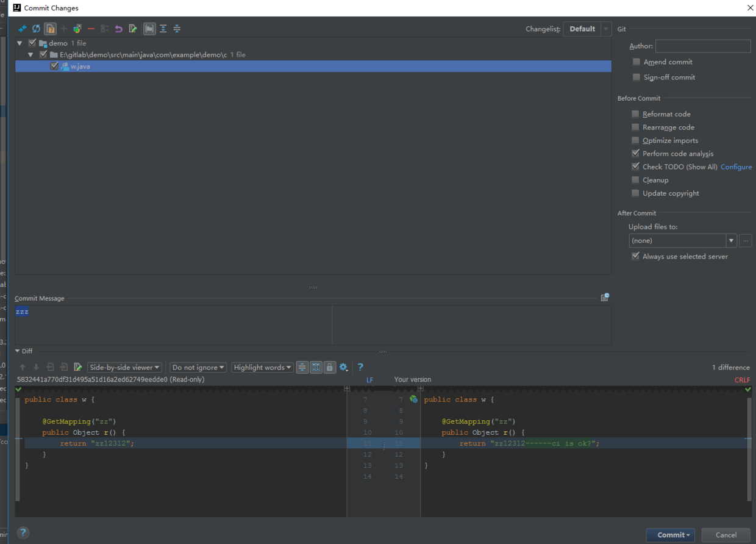Toggle Group by Directory folder icon
The height and width of the screenshot is (544, 756).
[149, 29]
